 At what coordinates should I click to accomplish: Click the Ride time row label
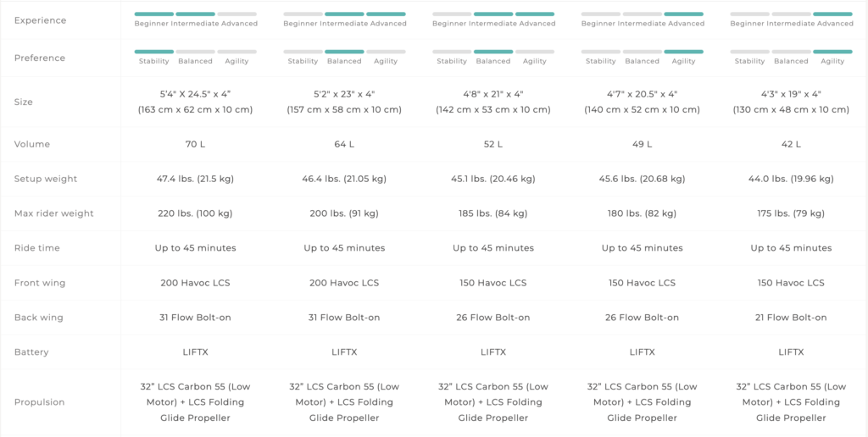37,248
